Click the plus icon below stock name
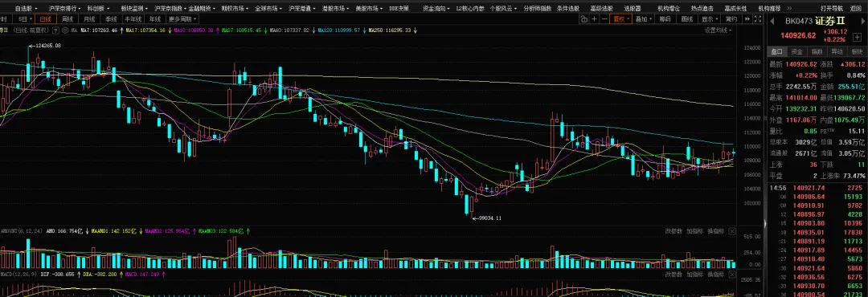868x297 pixels. [856, 36]
